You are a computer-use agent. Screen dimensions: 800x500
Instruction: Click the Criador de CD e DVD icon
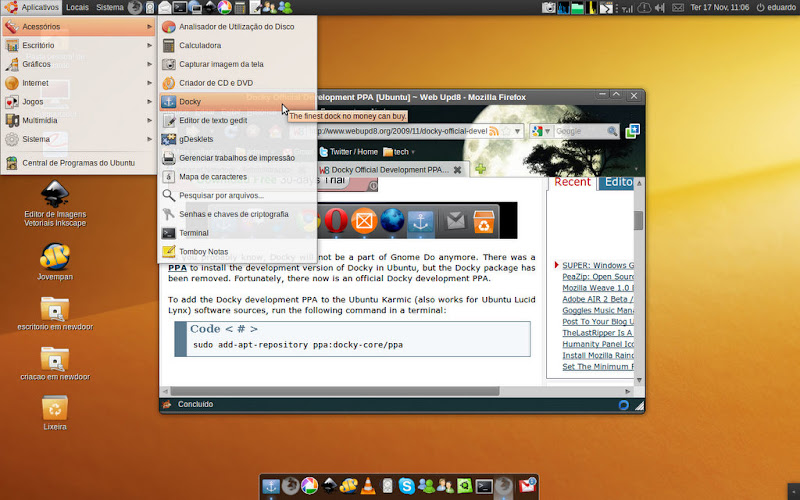(168, 83)
